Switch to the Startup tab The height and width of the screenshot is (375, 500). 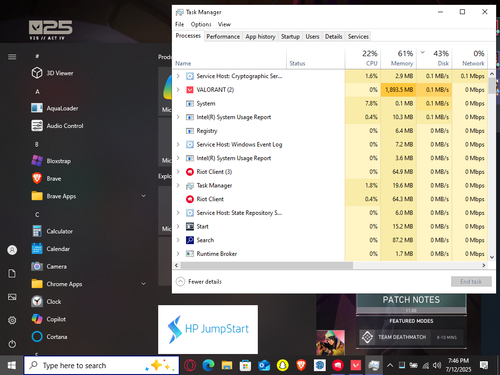click(x=290, y=37)
